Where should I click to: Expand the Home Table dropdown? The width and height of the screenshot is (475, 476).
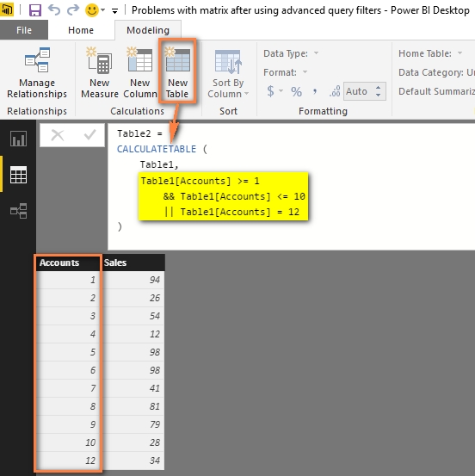460,53
